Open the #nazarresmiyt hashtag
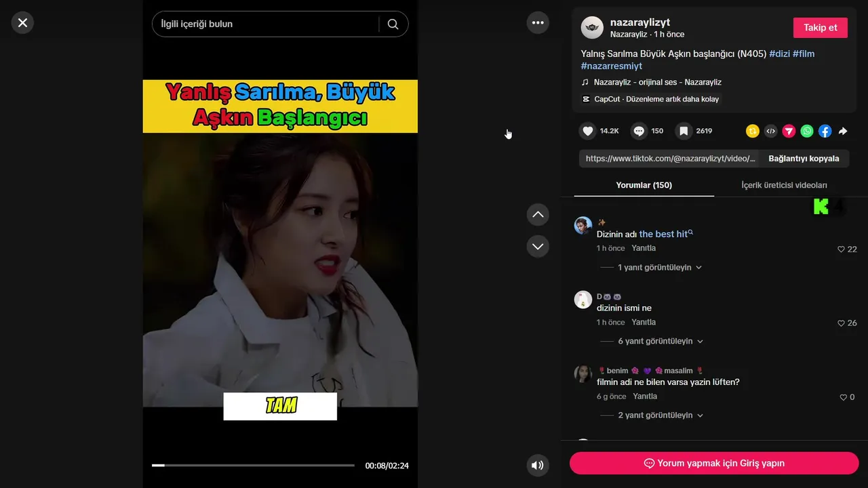The width and height of the screenshot is (868, 488). coord(612,66)
